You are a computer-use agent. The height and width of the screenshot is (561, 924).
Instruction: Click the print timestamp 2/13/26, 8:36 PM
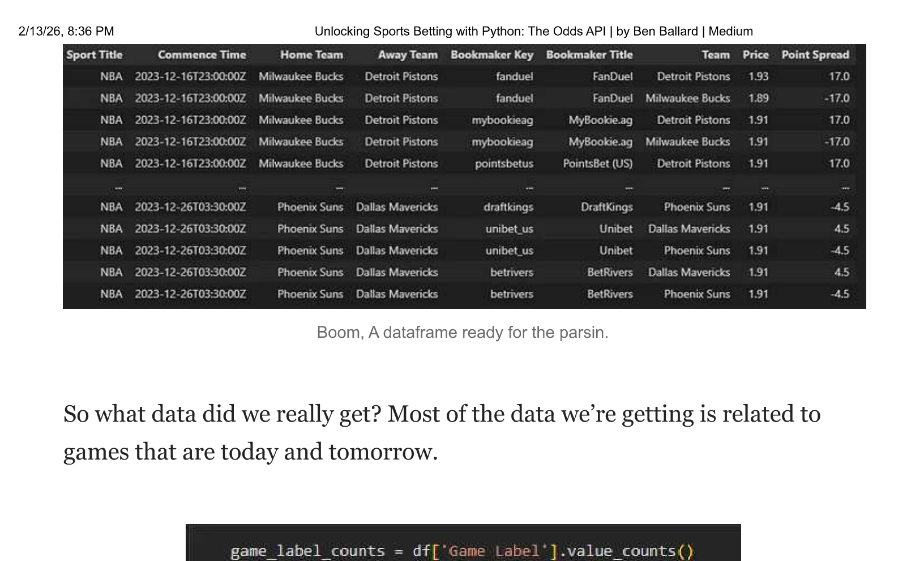coord(66,31)
